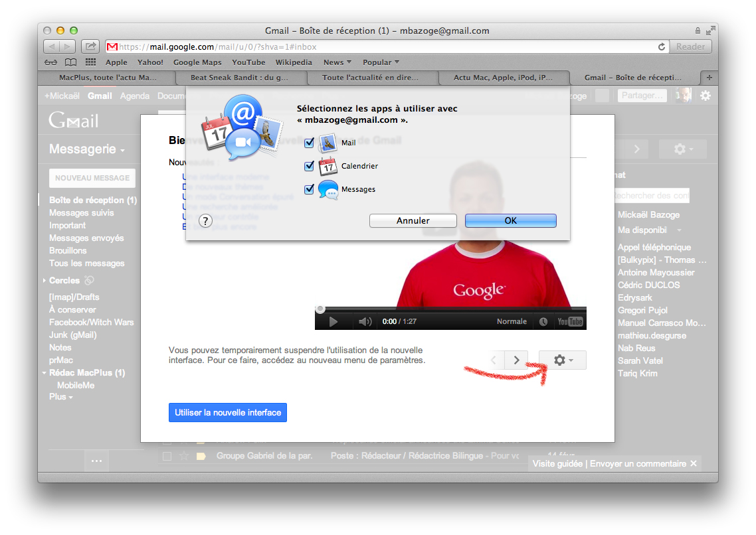
Task: Click the video progress scrubber
Action: (x=320, y=309)
